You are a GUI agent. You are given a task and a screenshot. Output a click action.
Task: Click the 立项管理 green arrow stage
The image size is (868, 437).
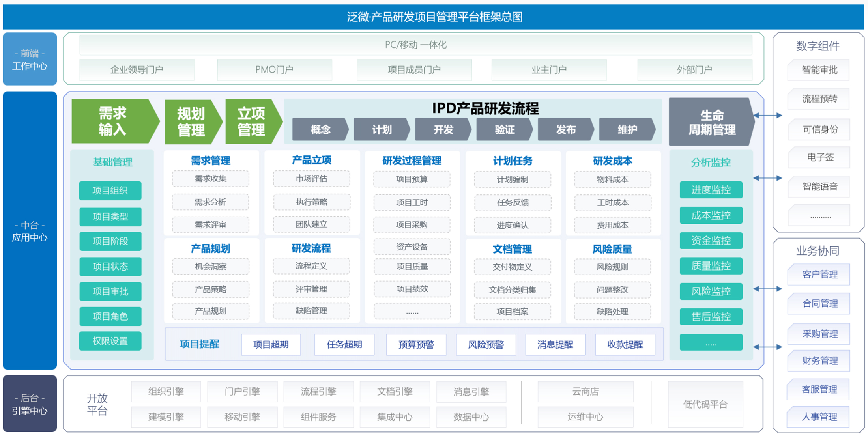point(251,121)
